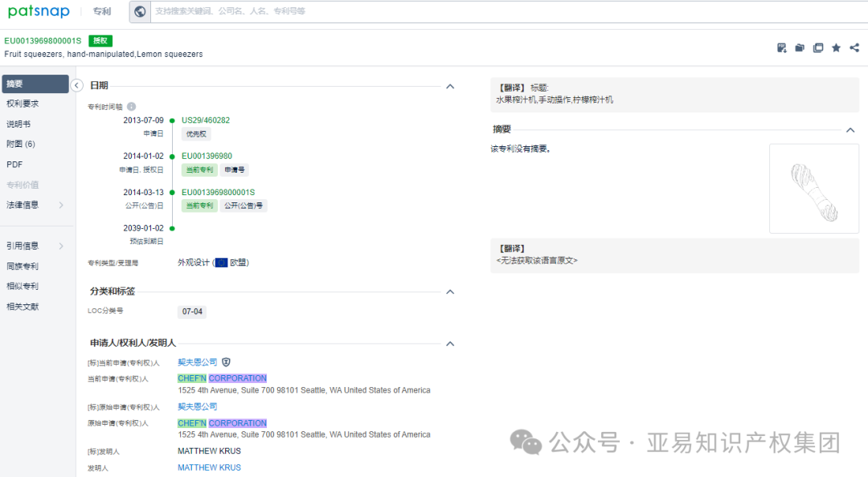Image resolution: width=868 pixels, height=477 pixels.
Task: Click the patent drawing thumbnail
Action: [813, 189]
